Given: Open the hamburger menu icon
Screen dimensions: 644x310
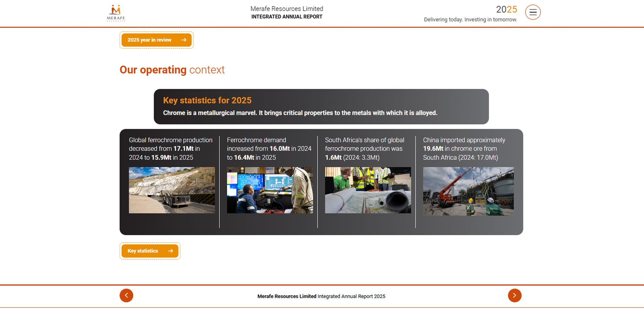Looking at the screenshot, I should [533, 12].
